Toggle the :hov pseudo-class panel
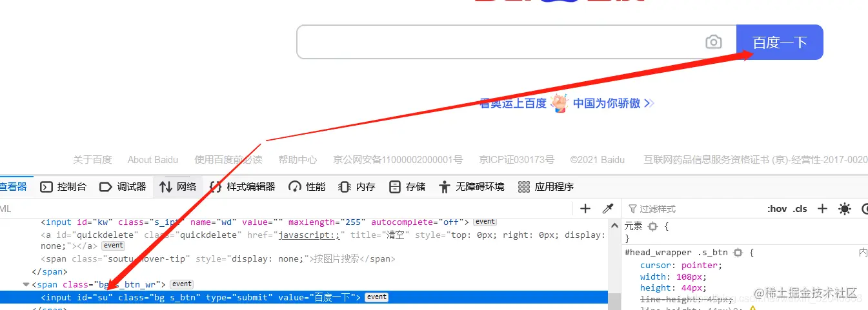The image size is (868, 310). [x=777, y=209]
